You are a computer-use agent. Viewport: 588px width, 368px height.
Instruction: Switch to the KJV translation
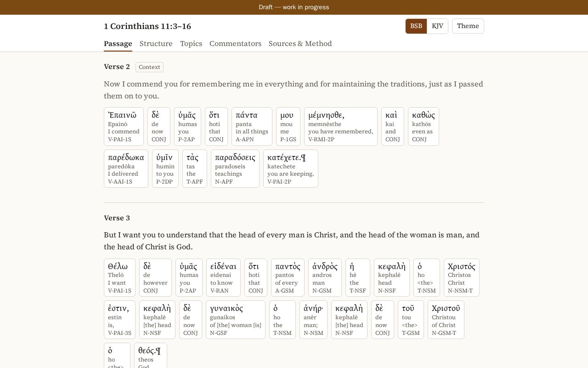(437, 26)
